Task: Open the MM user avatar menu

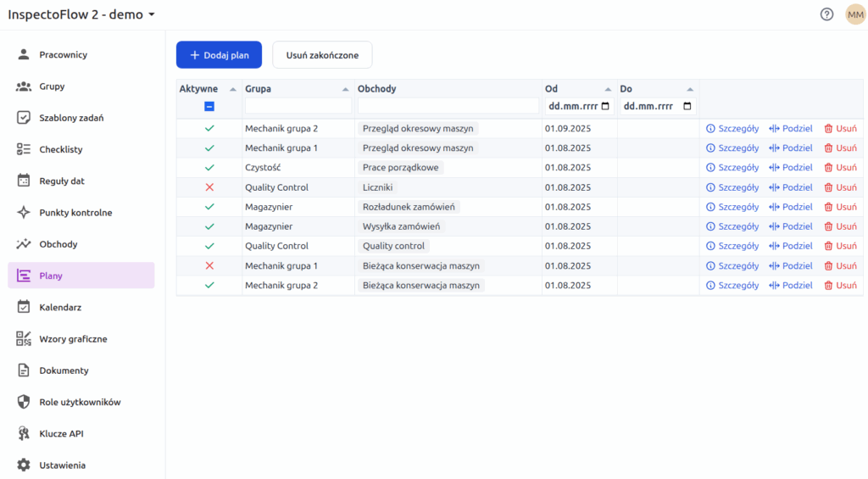Action: [x=855, y=14]
